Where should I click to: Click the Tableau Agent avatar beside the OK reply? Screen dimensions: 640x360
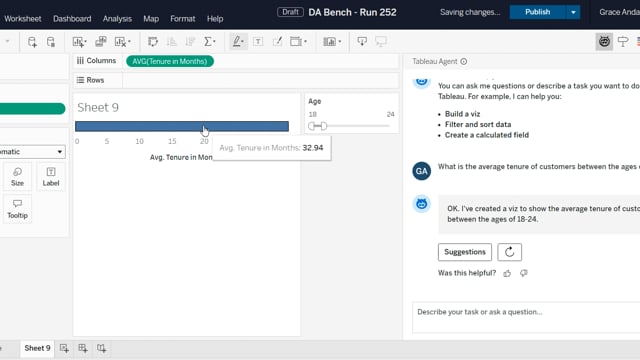(x=421, y=204)
